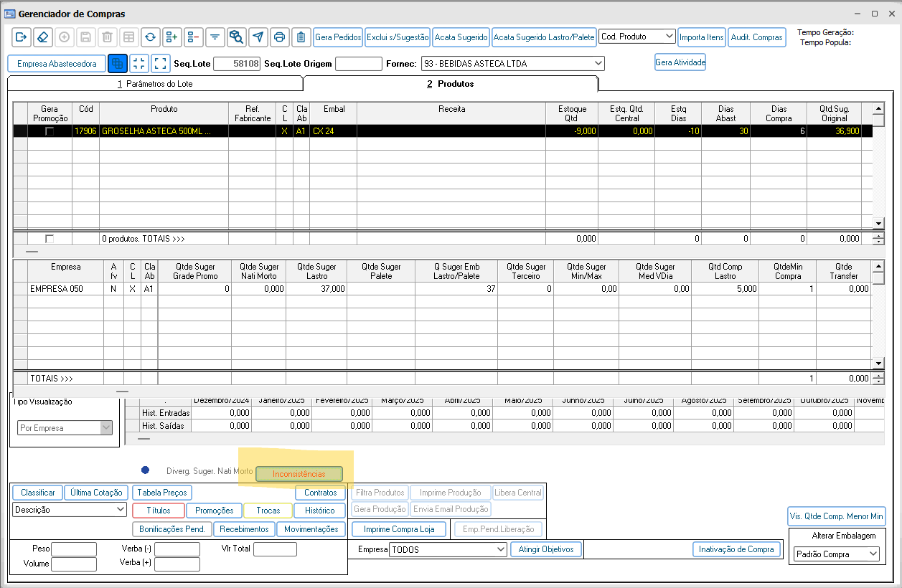Click the Gera Pedidos button
Viewport: 902px width, 588px height.
tap(338, 37)
